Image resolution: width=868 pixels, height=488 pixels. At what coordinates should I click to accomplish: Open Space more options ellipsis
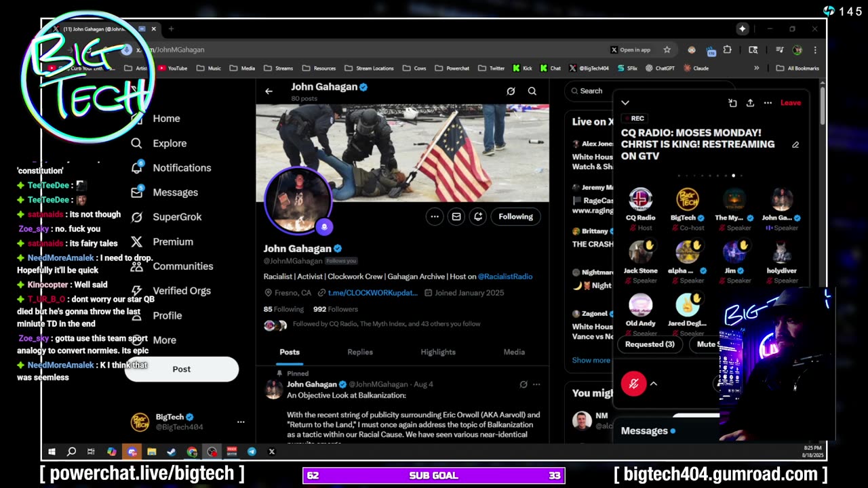768,103
